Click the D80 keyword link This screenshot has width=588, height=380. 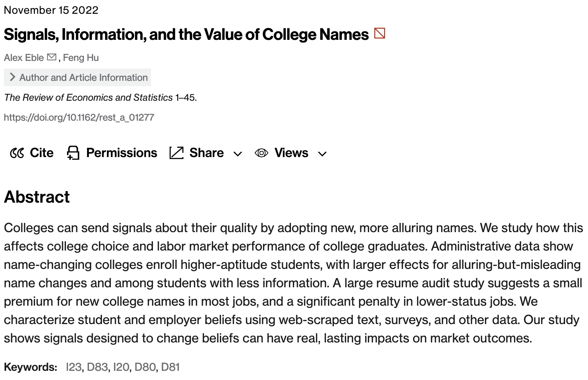point(145,367)
